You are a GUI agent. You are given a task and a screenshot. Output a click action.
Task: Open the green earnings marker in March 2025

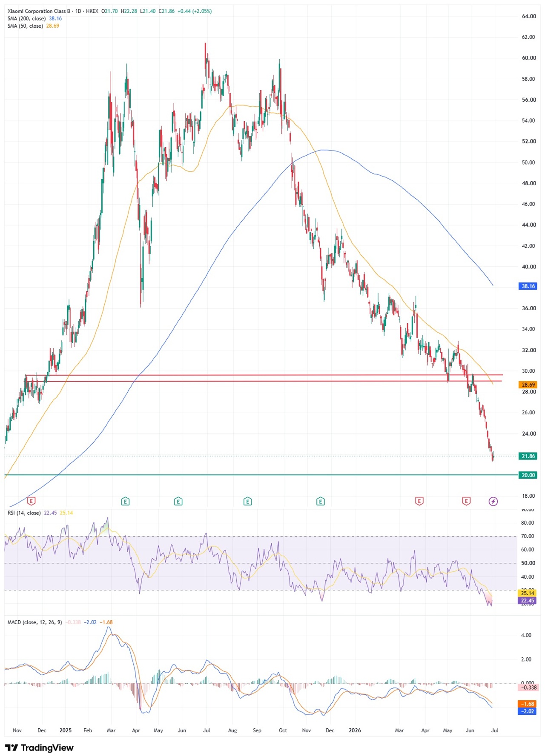pos(125,501)
